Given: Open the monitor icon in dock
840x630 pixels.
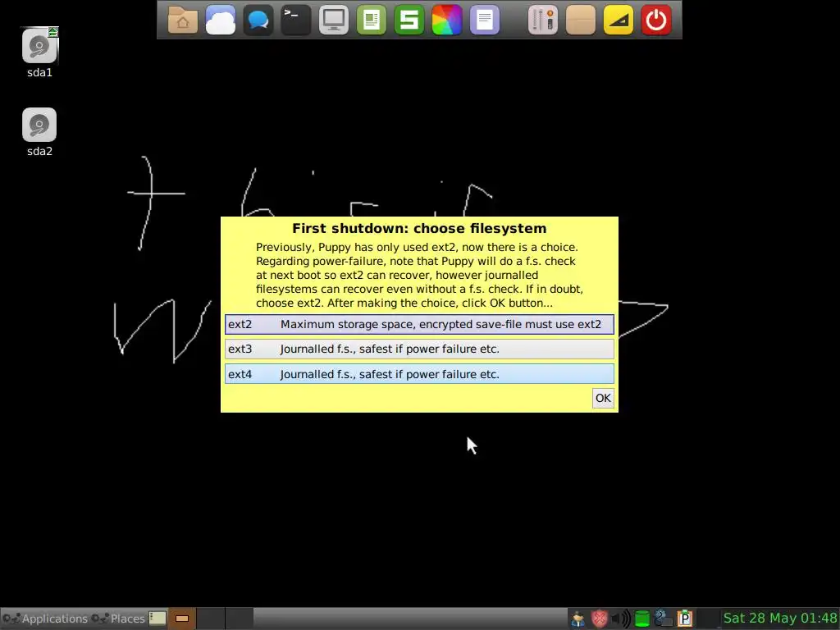Looking at the screenshot, I should (x=333, y=20).
